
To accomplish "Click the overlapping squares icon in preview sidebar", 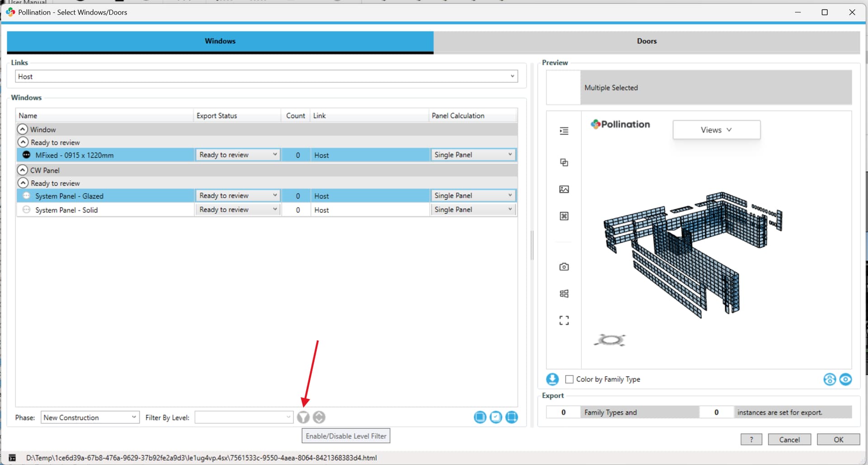I will (564, 162).
